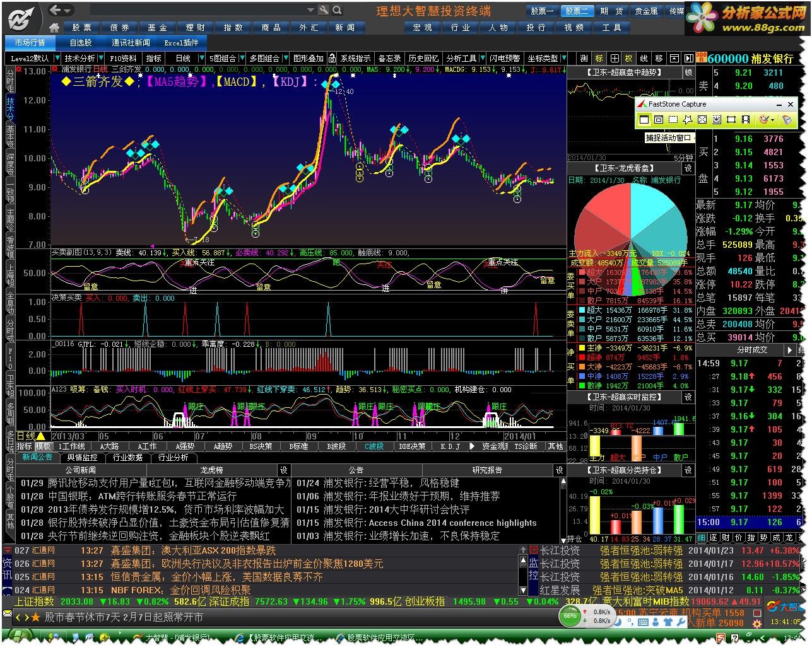
Task: Click 设 button on 超赢实时监控 panel
Action: (688, 397)
